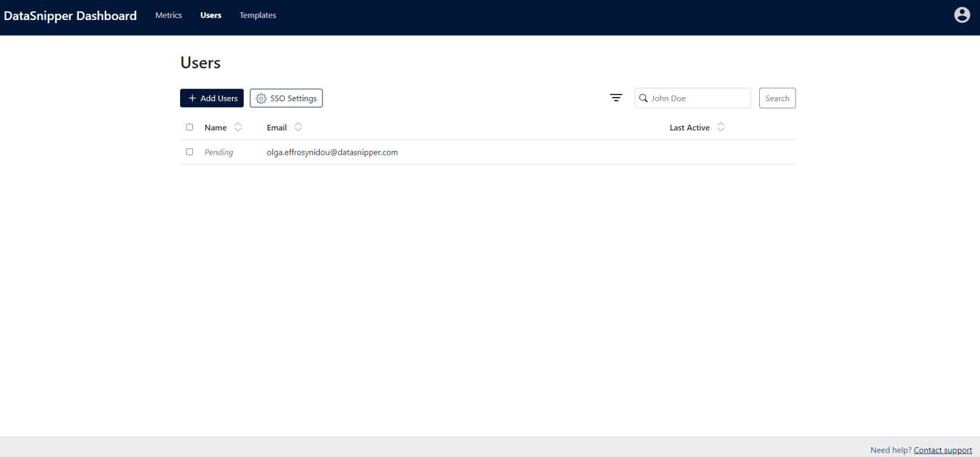This screenshot has height=457, width=980.
Task: Check the checkbox next to the Pending user
Action: (189, 151)
